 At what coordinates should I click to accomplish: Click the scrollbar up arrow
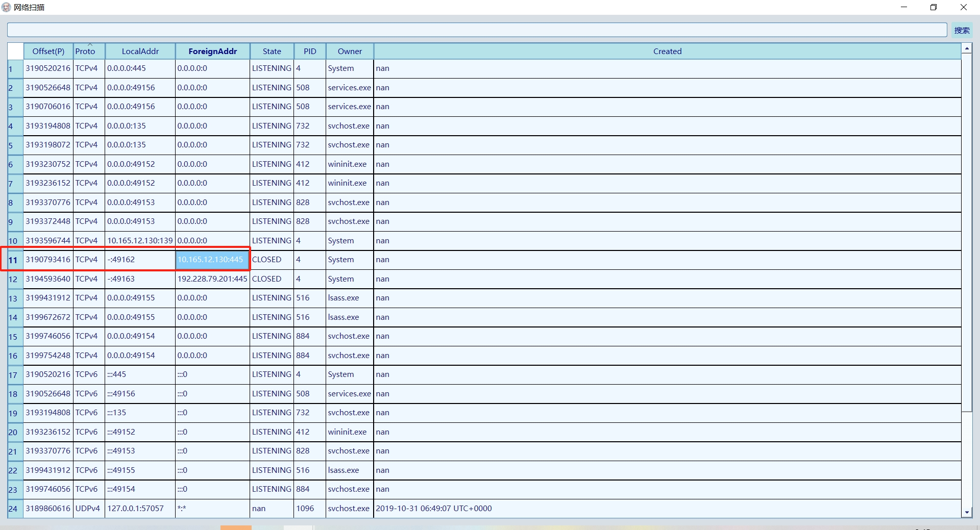967,48
